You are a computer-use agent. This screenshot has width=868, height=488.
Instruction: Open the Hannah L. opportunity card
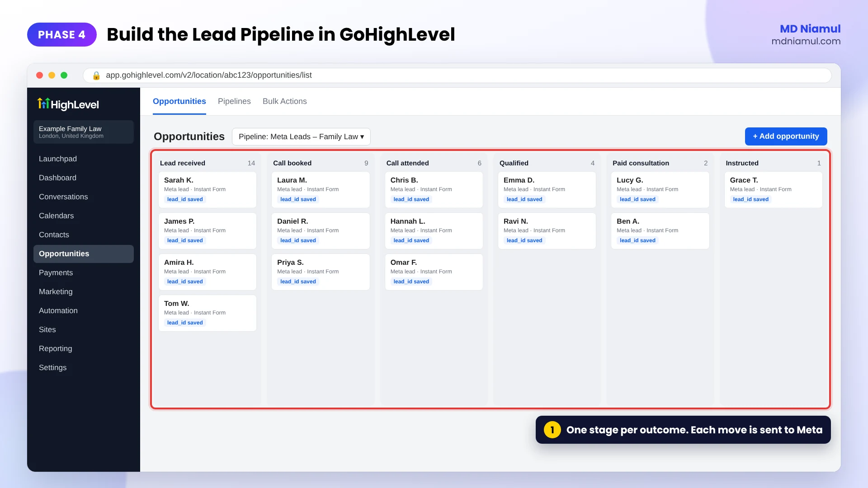pos(434,231)
